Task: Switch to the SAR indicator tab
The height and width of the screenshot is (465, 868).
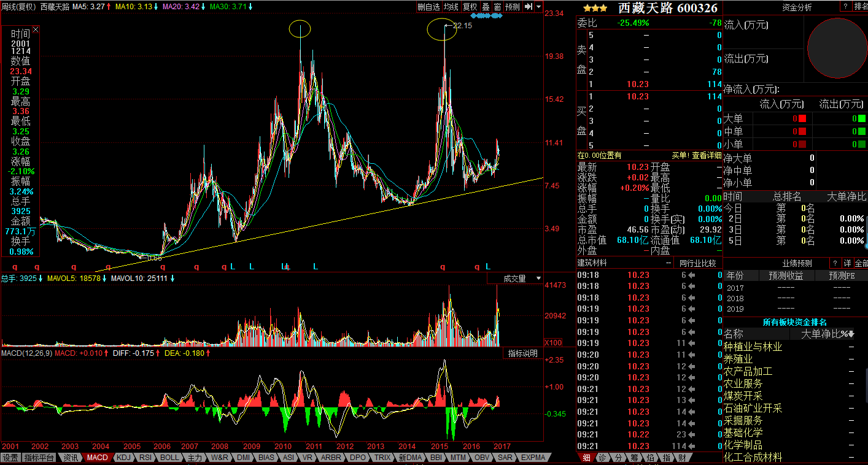Action: 505,458
